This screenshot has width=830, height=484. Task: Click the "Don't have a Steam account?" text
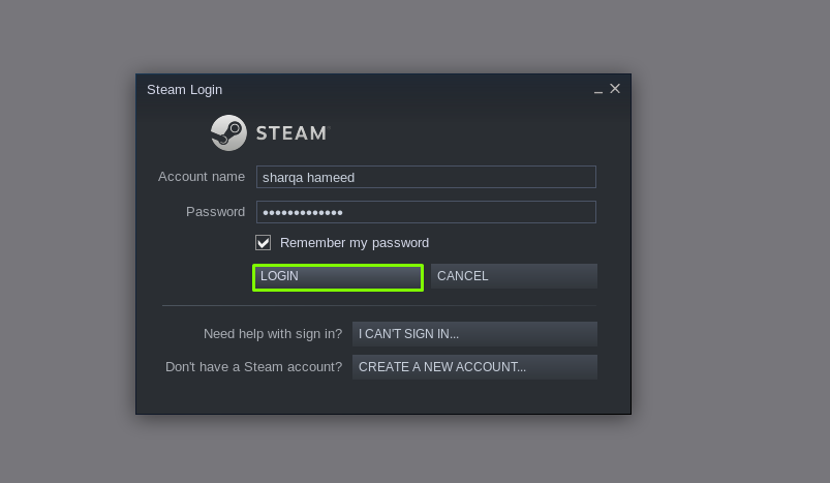tap(254, 366)
